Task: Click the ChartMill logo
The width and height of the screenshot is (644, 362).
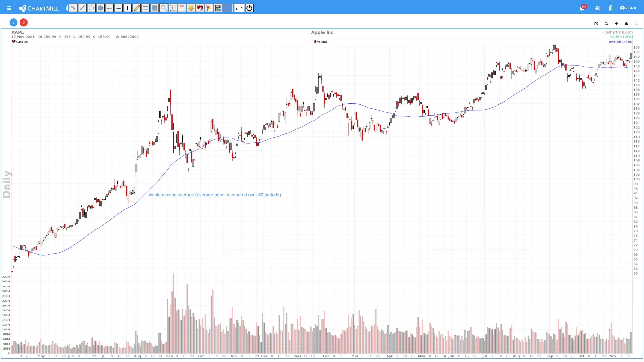Action: [39, 8]
